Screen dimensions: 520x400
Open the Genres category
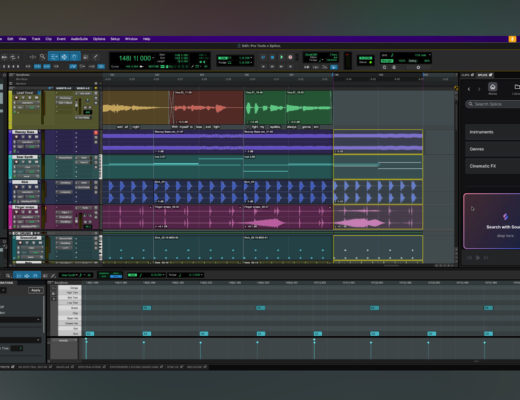(493, 149)
